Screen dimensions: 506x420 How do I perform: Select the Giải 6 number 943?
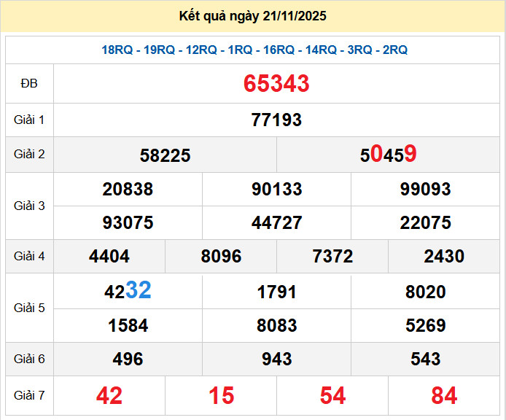(276, 359)
